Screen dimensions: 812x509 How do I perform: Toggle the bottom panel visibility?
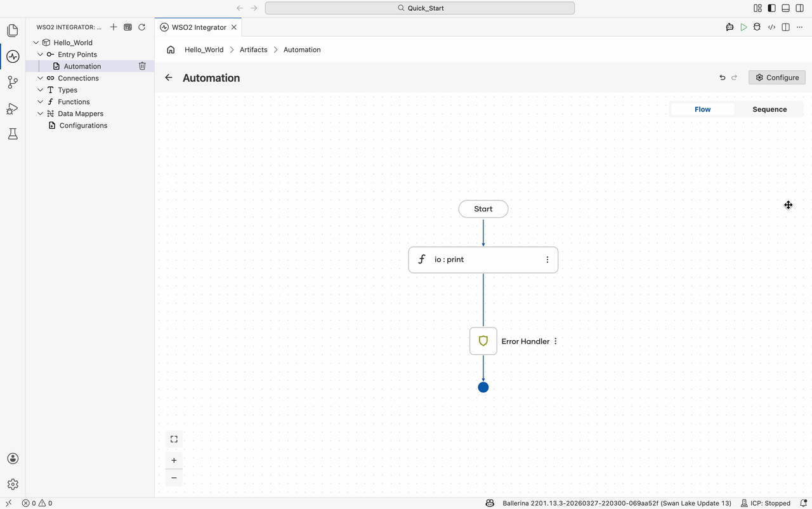coord(785,8)
